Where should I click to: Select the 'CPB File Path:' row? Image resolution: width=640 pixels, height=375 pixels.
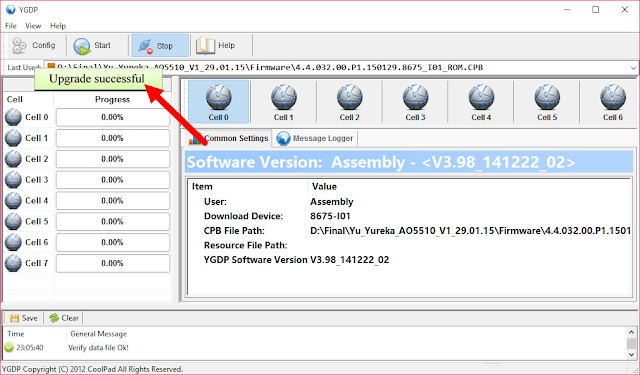pos(409,231)
